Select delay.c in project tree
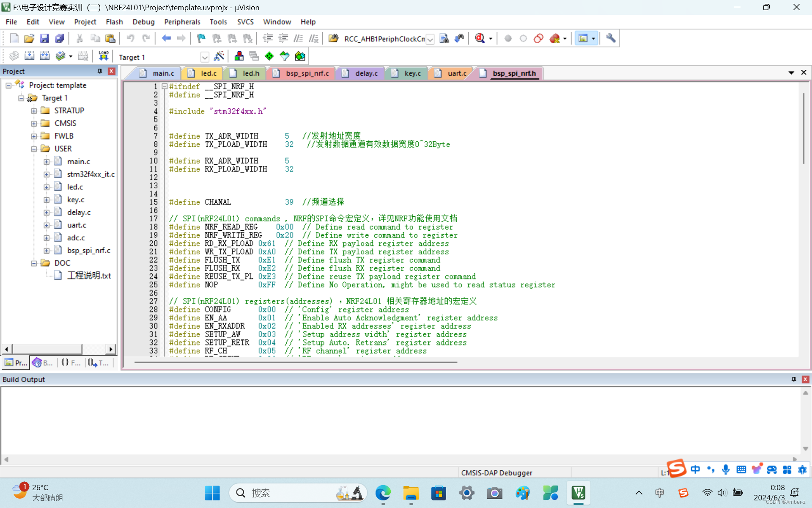Viewport: 812px width, 508px height. tap(79, 213)
